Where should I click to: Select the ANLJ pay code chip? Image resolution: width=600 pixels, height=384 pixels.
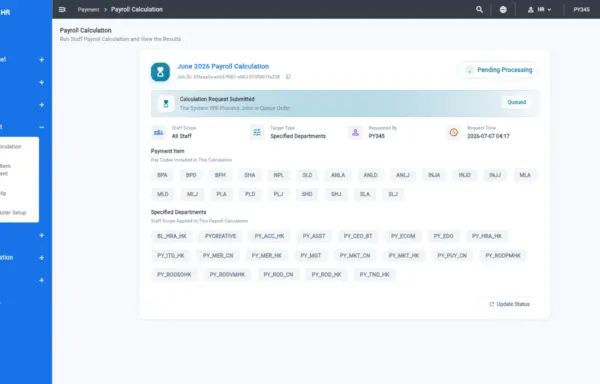pos(403,175)
